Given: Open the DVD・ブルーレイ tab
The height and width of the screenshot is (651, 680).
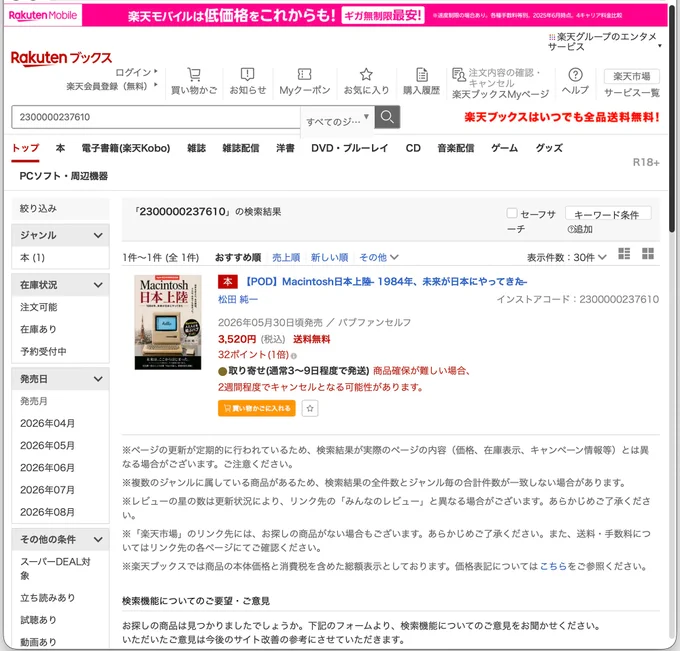Looking at the screenshot, I should coord(350,148).
